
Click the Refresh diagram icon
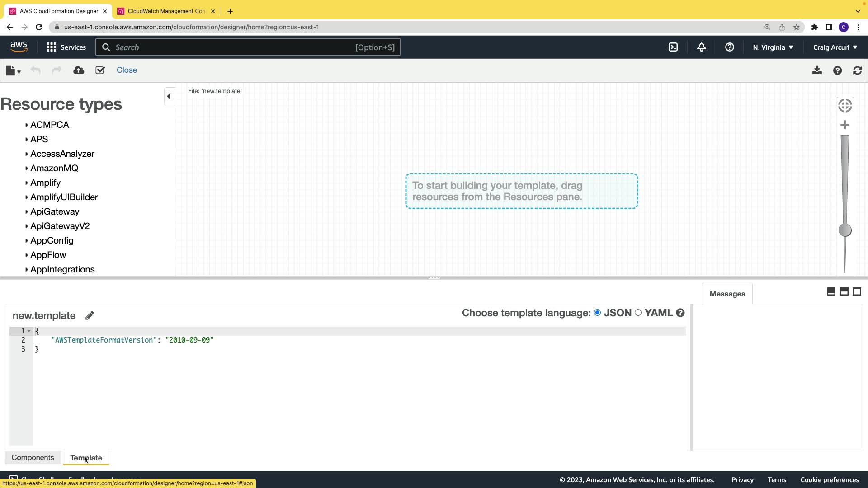coord(857,70)
